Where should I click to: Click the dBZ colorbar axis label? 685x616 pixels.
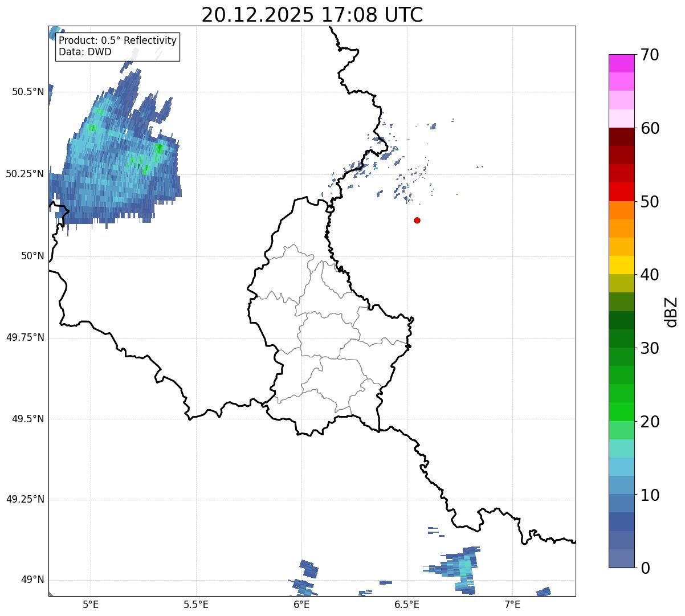671,311
